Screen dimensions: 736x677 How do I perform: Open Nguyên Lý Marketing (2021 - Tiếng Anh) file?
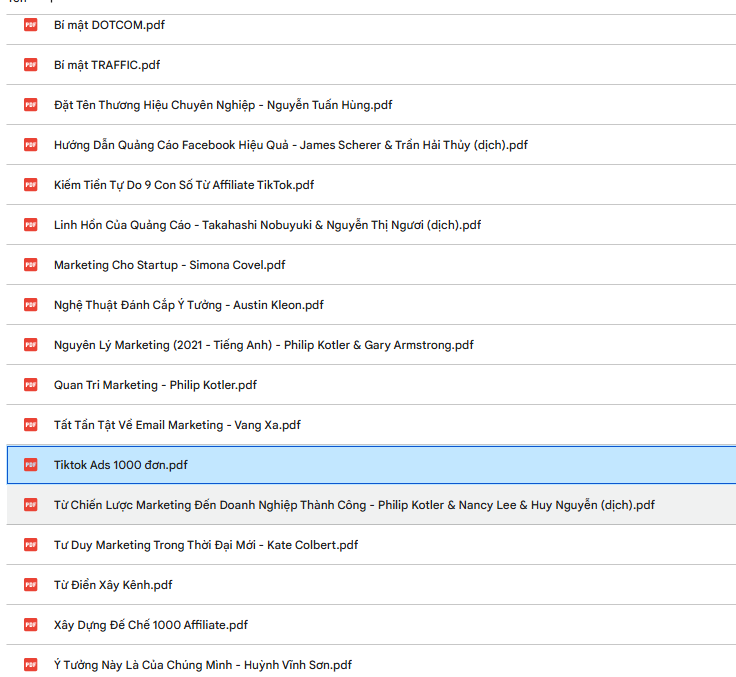pyautogui.click(x=263, y=345)
